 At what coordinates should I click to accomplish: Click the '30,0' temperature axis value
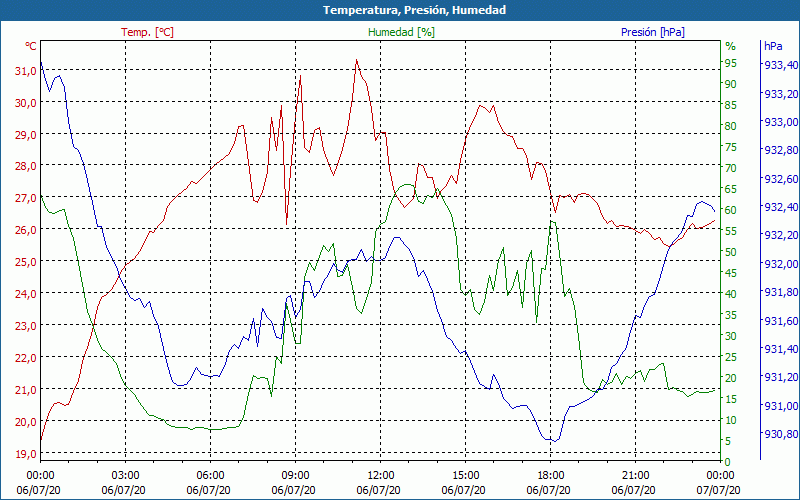(x=26, y=103)
